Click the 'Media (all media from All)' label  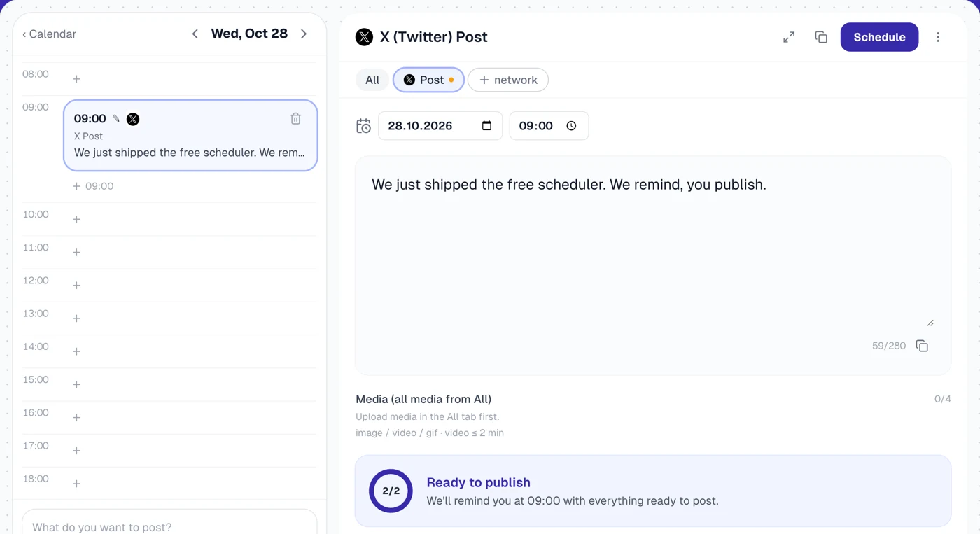423,399
